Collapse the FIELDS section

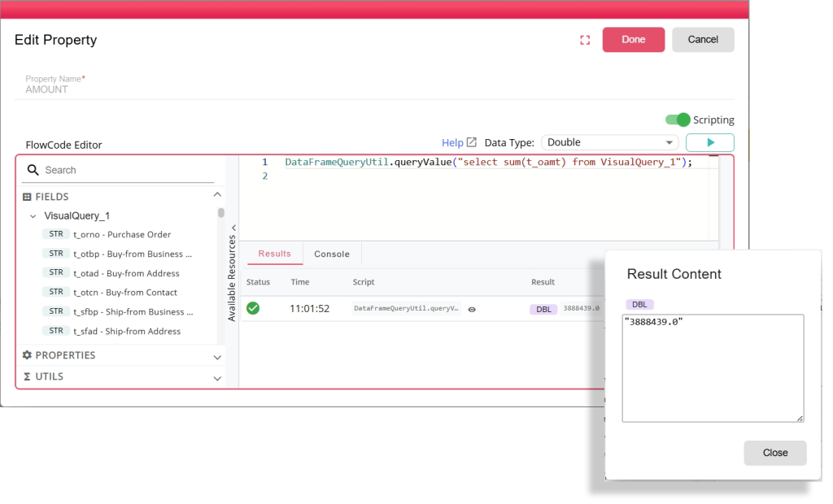(x=217, y=195)
